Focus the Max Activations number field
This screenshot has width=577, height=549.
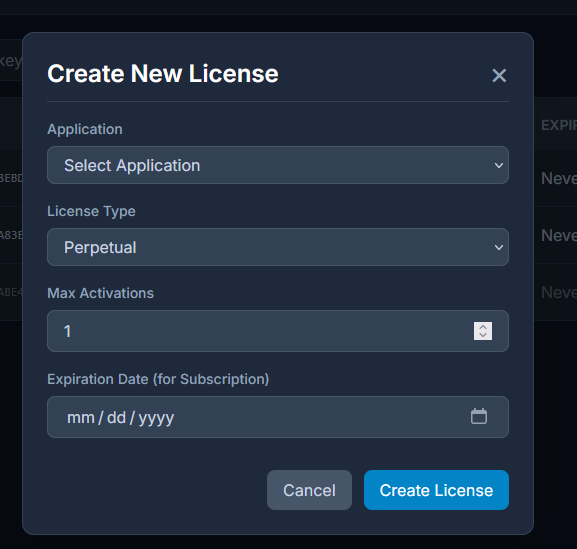tap(278, 331)
